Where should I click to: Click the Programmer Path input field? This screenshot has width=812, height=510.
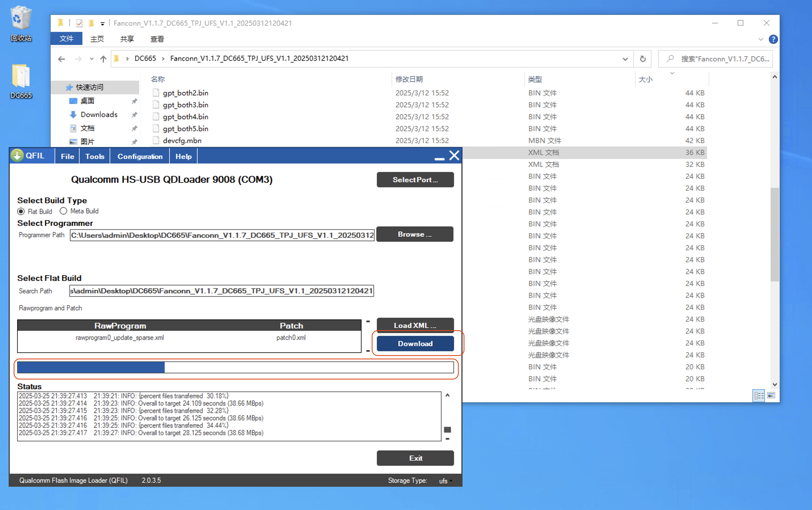pyautogui.click(x=222, y=235)
